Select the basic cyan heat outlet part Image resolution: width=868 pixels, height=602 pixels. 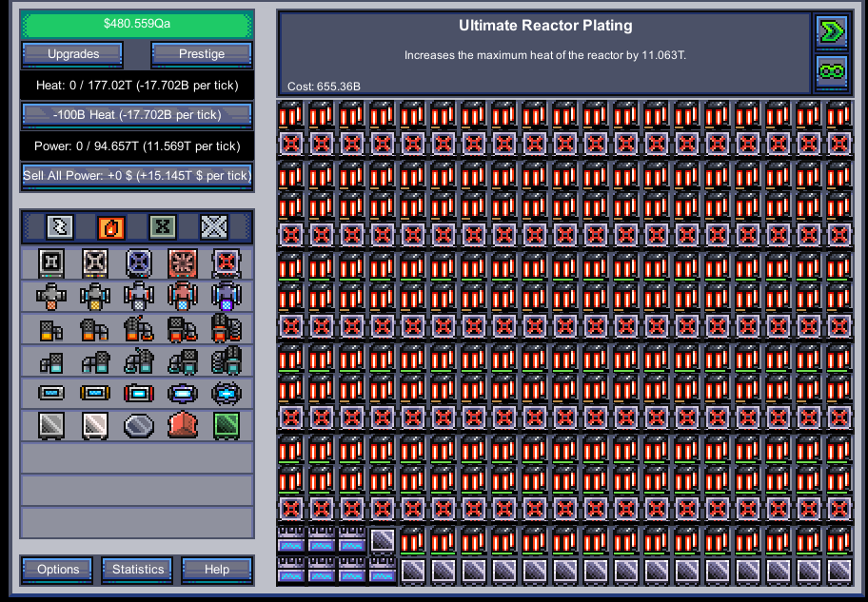(51, 363)
